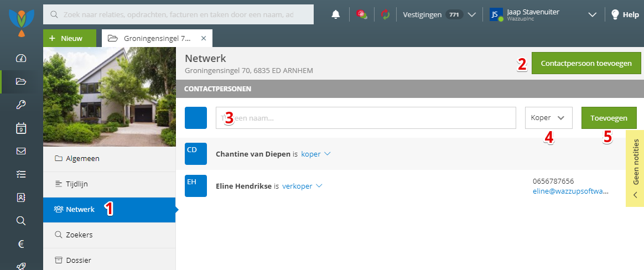Change Eline Hendrikse's verkoper role

tap(302, 186)
